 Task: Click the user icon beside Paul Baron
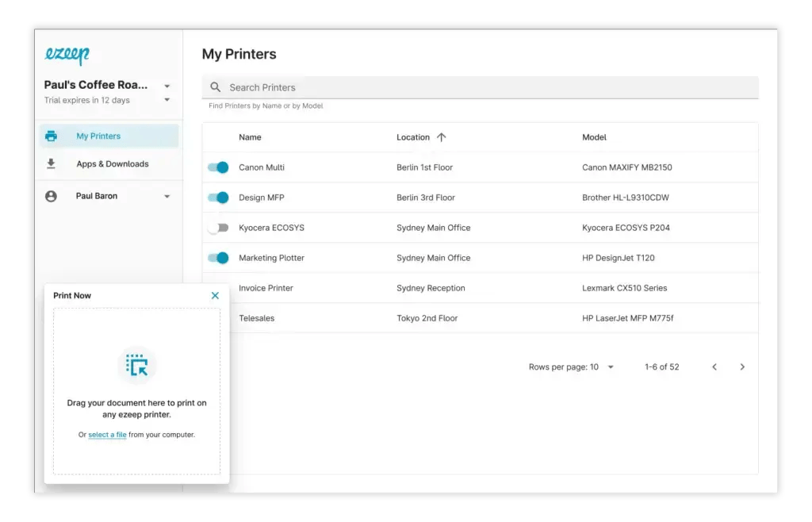click(52, 196)
